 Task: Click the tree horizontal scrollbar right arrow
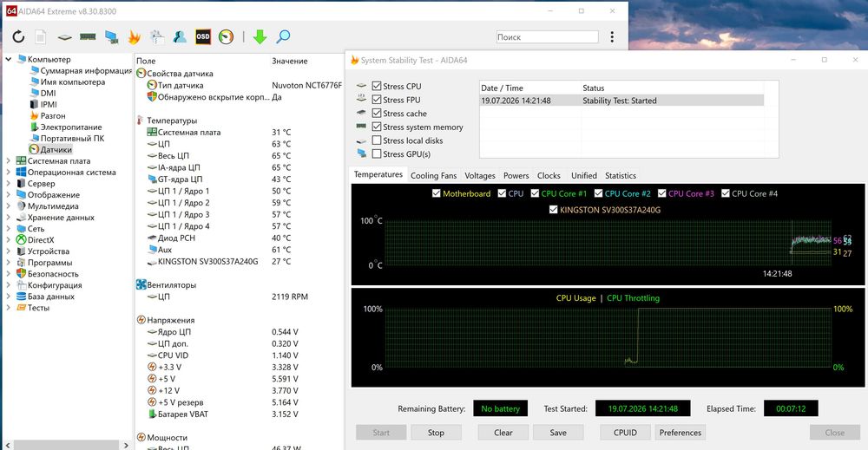126,445
